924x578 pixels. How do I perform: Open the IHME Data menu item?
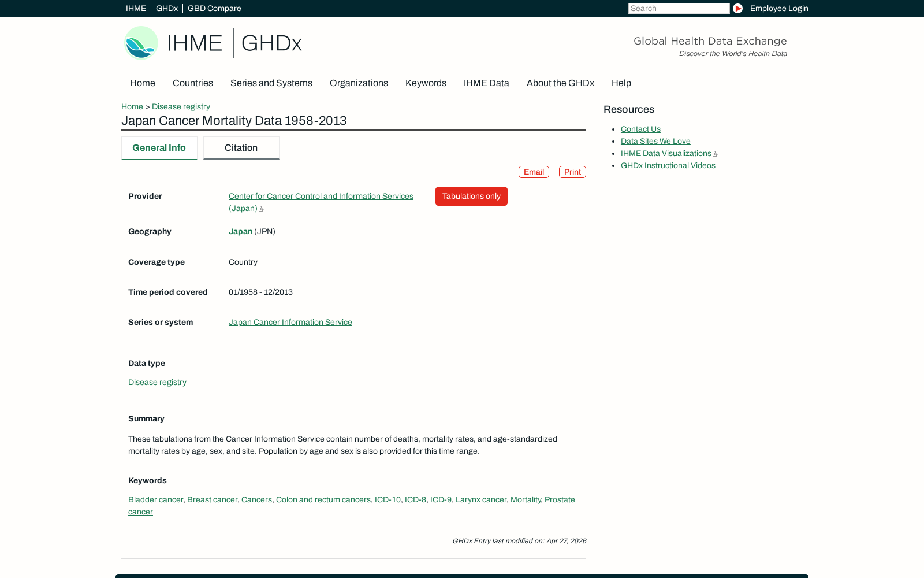click(x=486, y=83)
